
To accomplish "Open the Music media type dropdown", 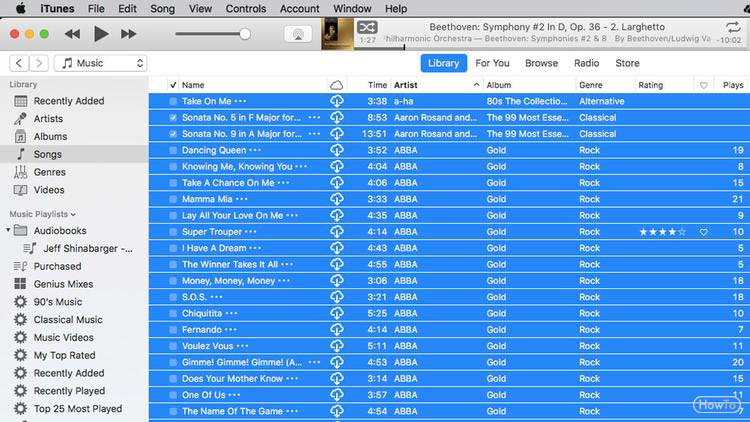I will tap(100, 63).
